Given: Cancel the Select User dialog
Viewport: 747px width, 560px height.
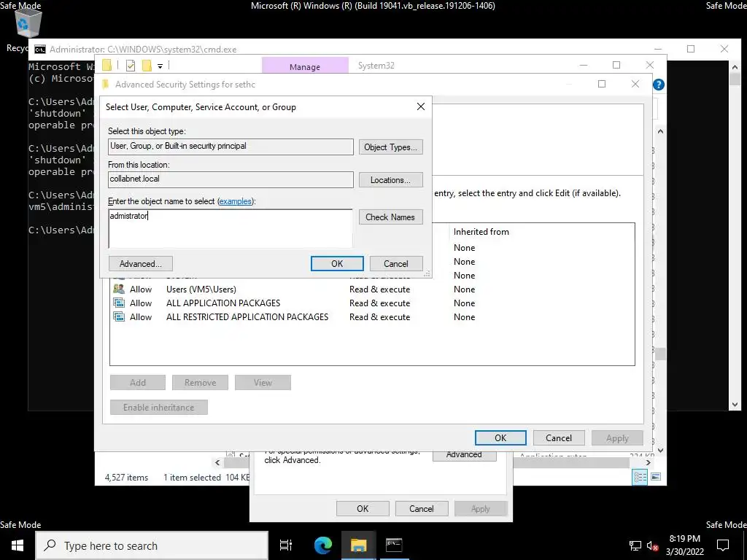Looking at the screenshot, I should coord(396,264).
